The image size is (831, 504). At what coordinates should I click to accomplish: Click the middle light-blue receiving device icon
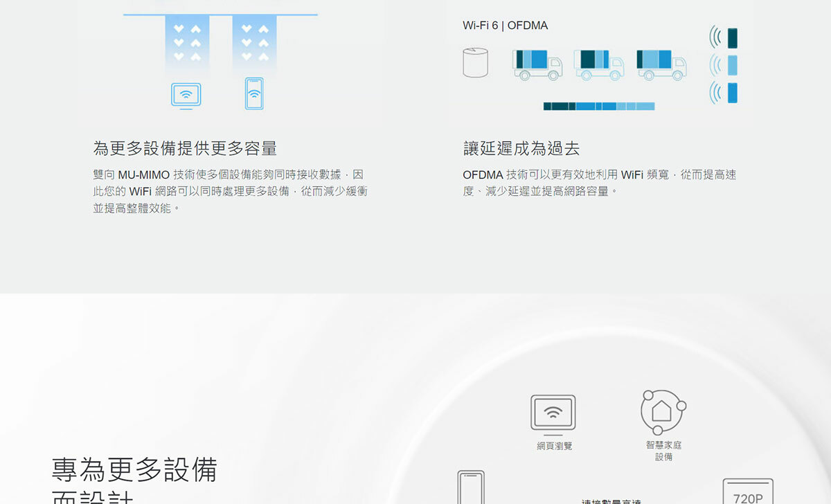(x=732, y=65)
